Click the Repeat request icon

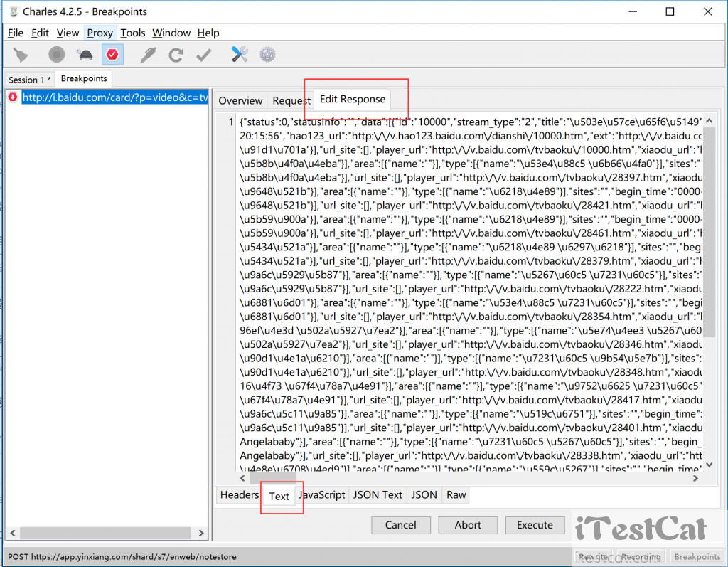(176, 55)
